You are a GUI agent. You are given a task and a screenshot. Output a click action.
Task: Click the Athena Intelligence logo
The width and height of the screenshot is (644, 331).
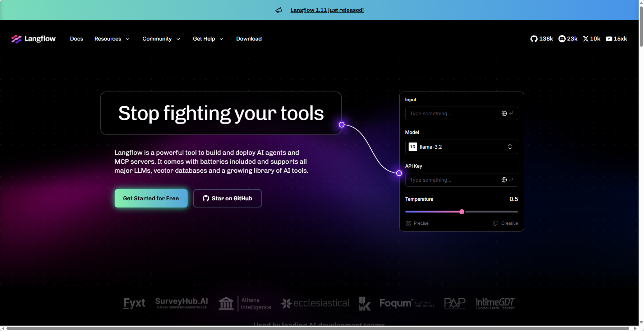point(245,304)
